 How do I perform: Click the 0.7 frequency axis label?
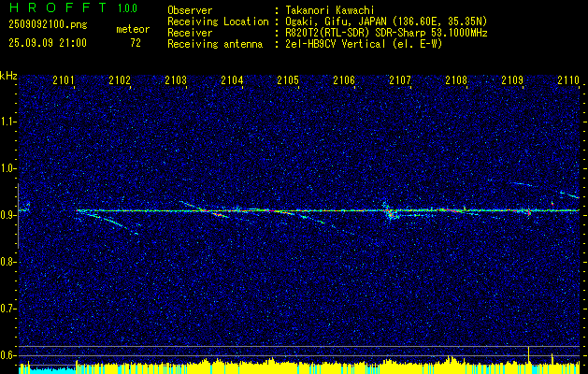click(x=8, y=309)
